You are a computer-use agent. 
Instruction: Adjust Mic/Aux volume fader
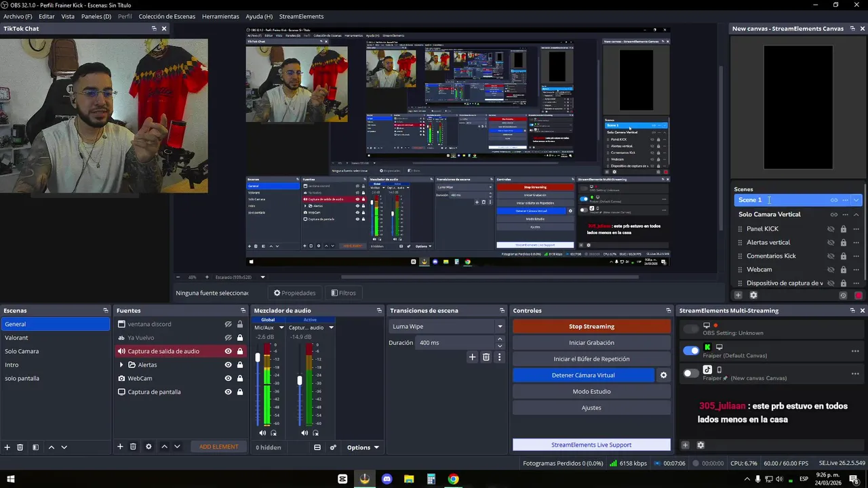click(x=258, y=357)
